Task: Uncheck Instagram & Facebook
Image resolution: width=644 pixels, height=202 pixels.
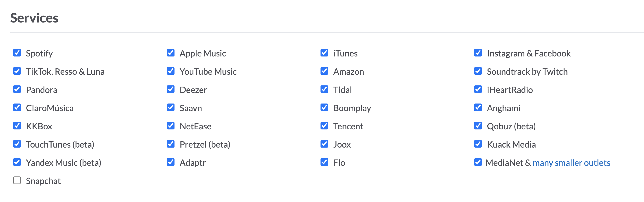Action: 478,53
